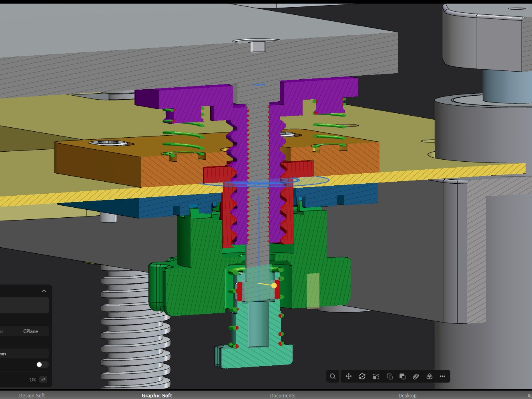Open the search magnifier in viewport toolbar

tap(333, 376)
